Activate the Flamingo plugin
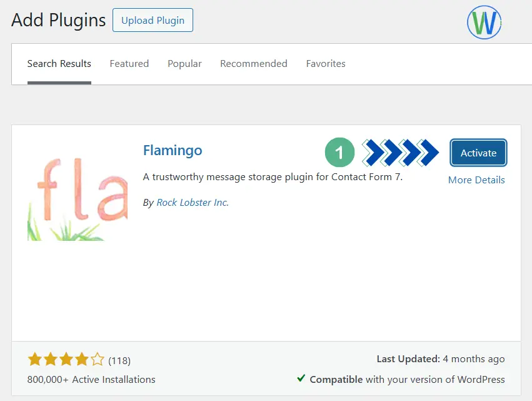This screenshot has width=532, height=401. point(478,153)
